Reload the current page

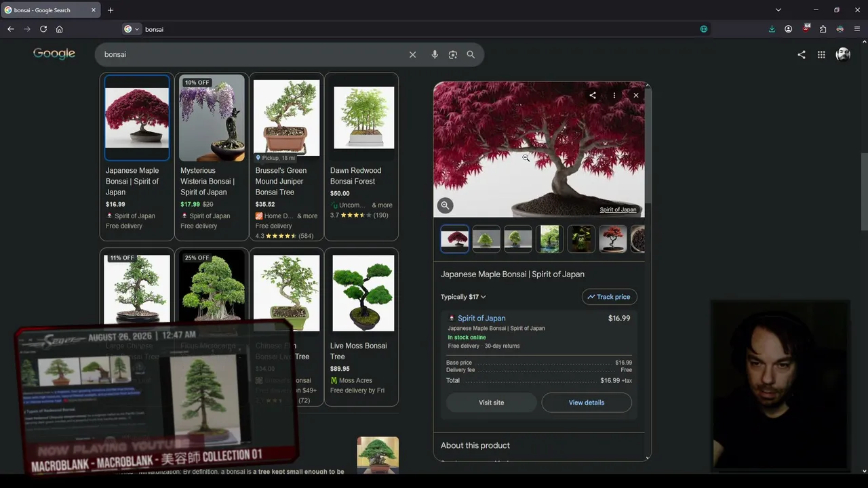pos(43,29)
